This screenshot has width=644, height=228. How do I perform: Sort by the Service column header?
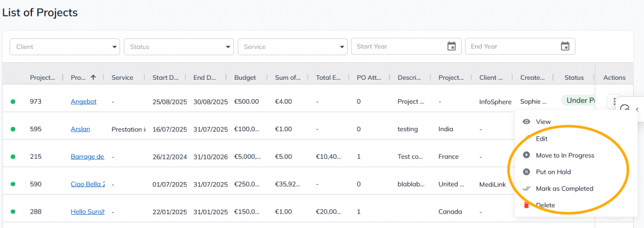pyautogui.click(x=123, y=77)
